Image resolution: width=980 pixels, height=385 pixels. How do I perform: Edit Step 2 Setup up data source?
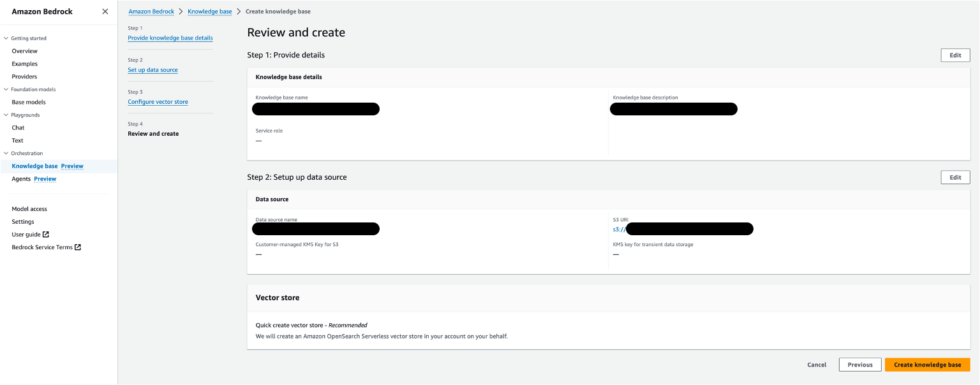pos(955,177)
